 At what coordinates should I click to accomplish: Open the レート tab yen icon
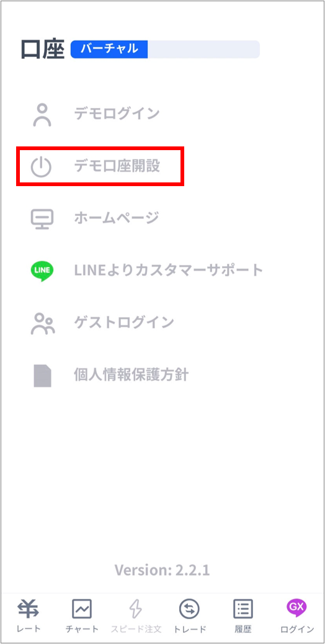click(29, 608)
